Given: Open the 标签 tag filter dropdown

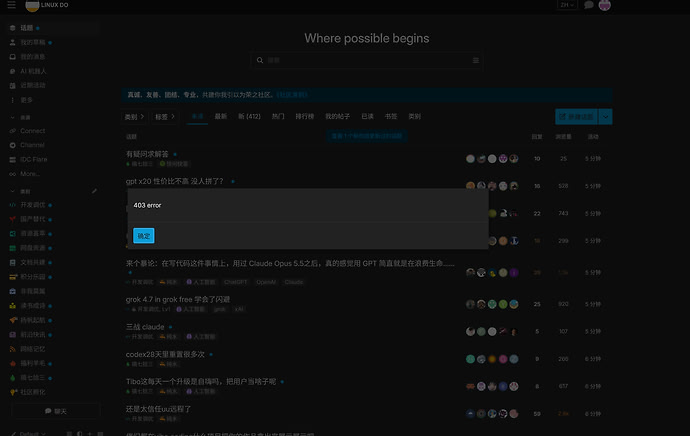Looking at the screenshot, I should tap(165, 117).
